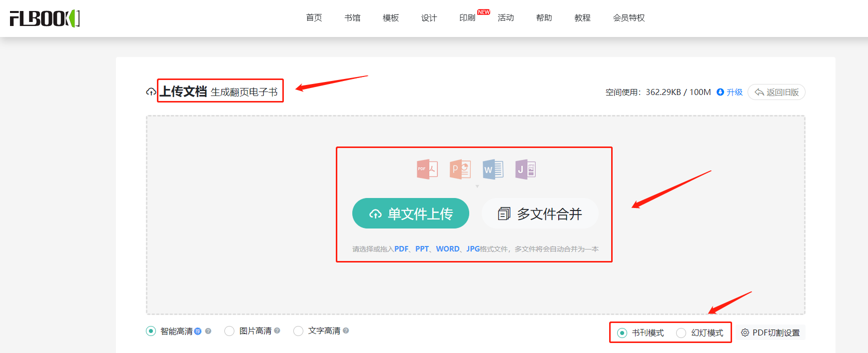This screenshot has width=868, height=353.
Task: Open the 书馆 menu item
Action: tap(352, 18)
